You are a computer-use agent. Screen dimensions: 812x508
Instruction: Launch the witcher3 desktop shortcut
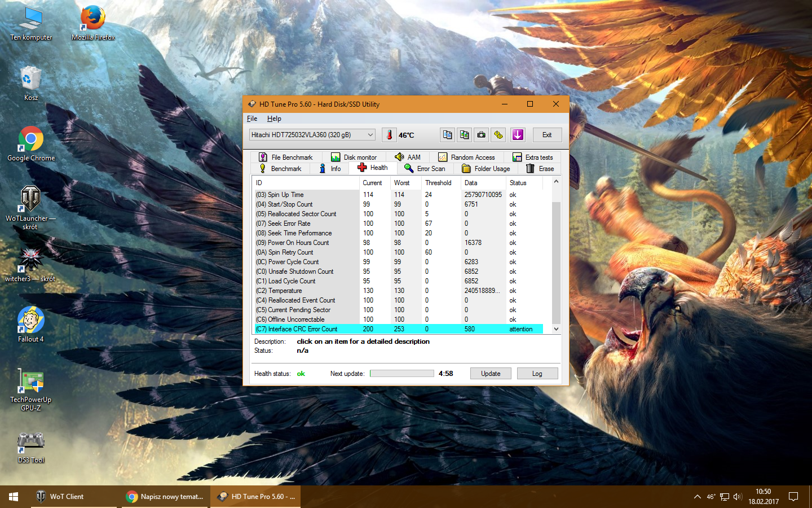(x=30, y=265)
